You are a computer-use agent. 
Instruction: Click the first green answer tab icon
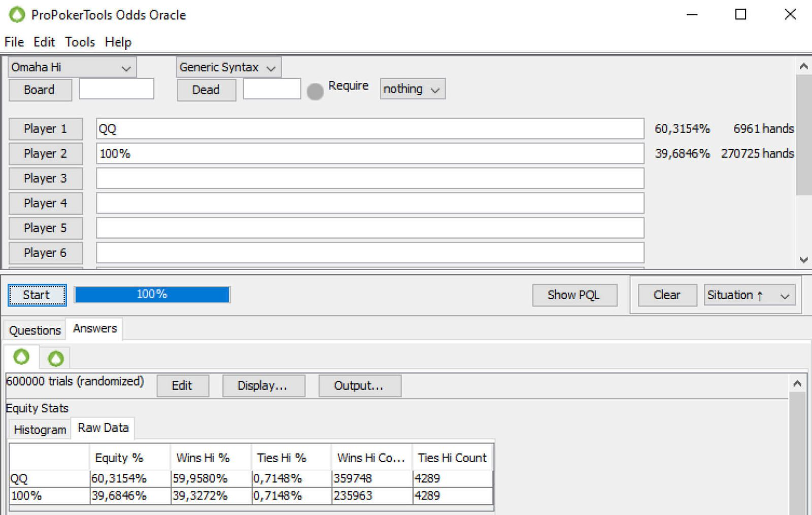point(21,357)
